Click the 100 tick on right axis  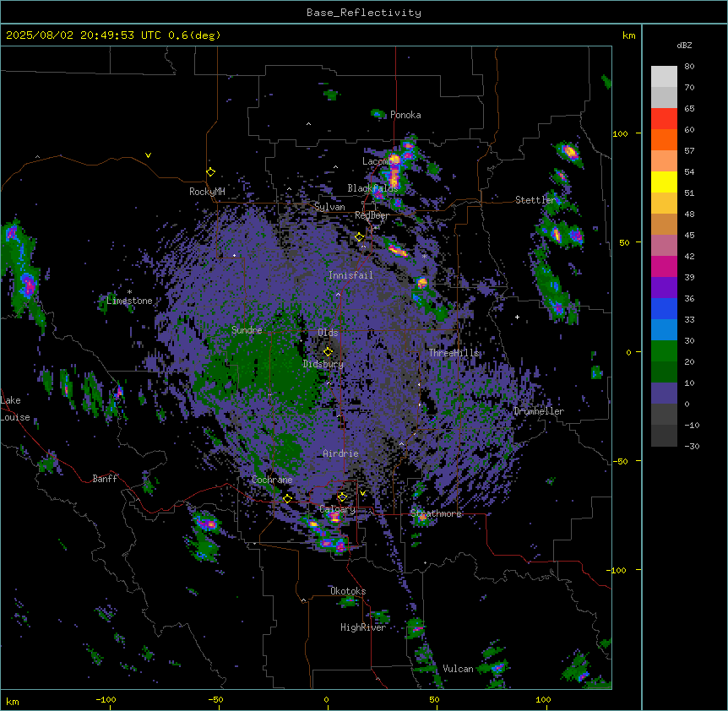tap(620, 133)
